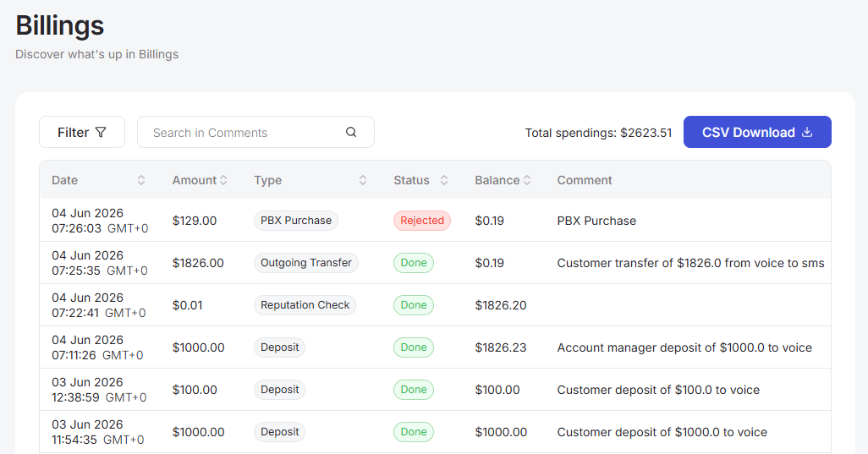Screen dimensions: 868x454
Task: Click the Reputation Check type tag
Action: (305, 305)
